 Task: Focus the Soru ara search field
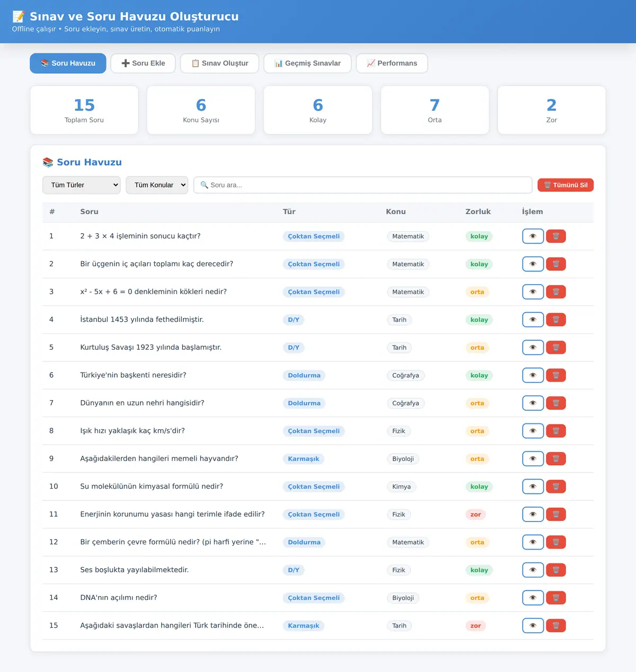point(363,185)
